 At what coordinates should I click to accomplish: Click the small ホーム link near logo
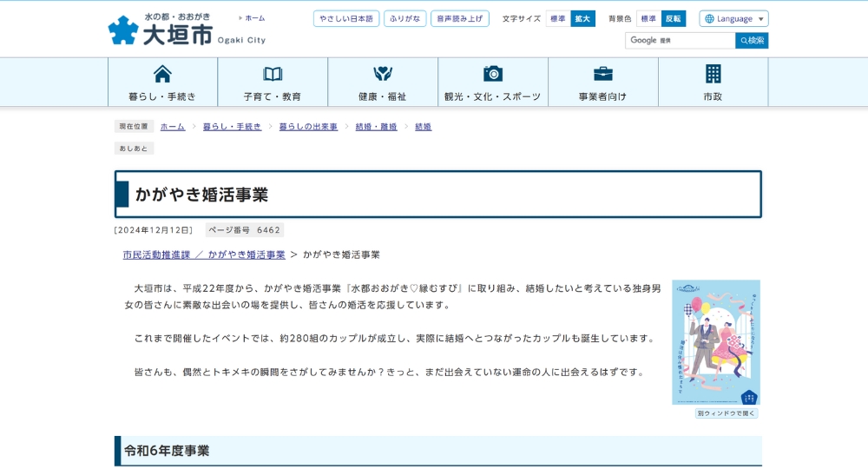tap(254, 18)
